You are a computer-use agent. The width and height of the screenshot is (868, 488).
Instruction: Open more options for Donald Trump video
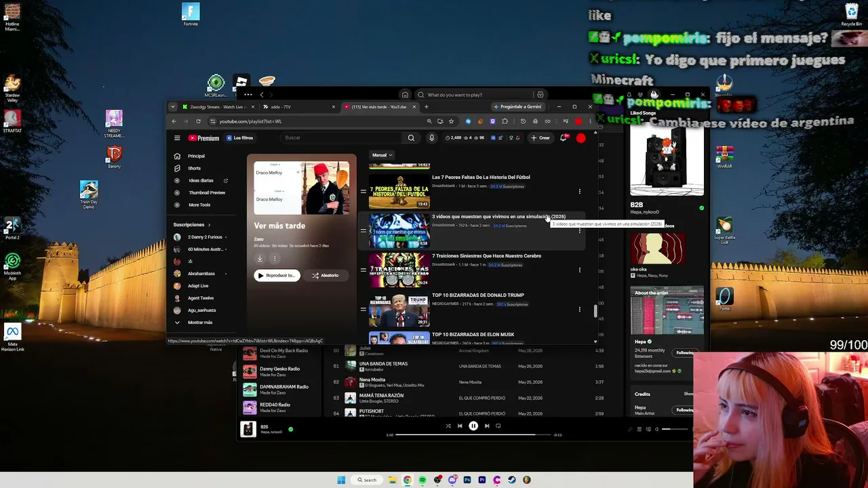(579, 309)
